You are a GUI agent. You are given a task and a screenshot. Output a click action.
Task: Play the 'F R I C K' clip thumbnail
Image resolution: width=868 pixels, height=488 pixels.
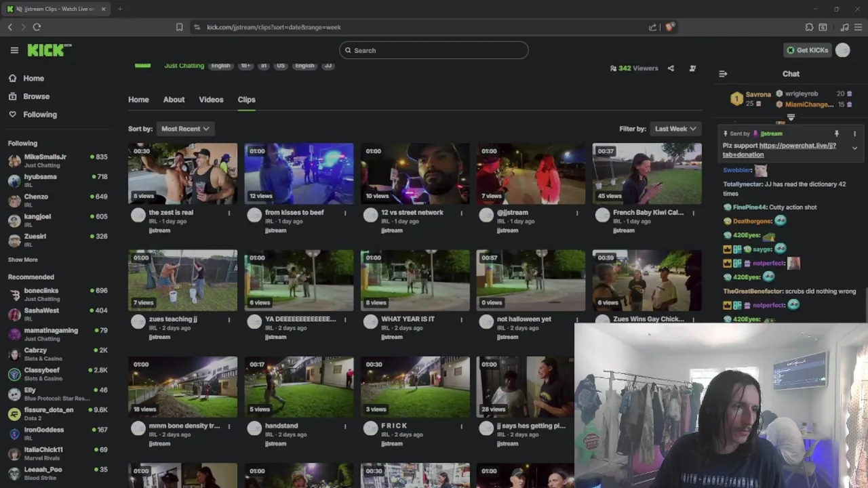pyautogui.click(x=415, y=387)
